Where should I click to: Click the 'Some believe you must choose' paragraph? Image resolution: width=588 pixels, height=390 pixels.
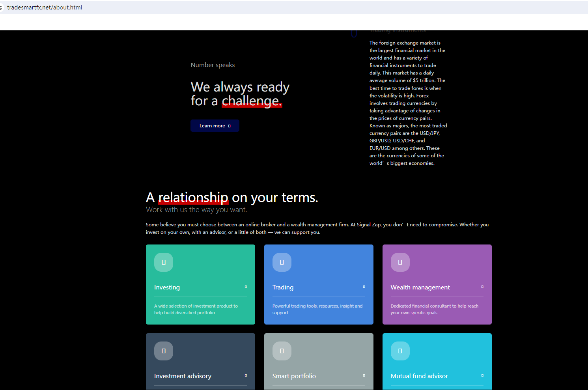[x=317, y=228]
